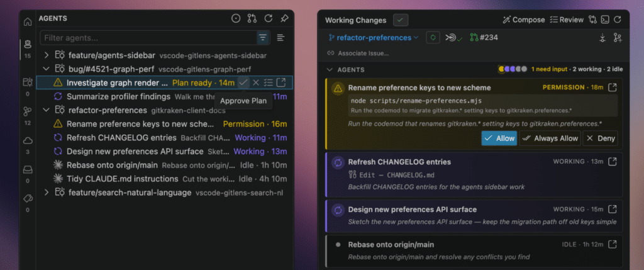Open the refactor-preferences branch dropdown
Viewport: 644px width, 270px height.
[x=374, y=38]
